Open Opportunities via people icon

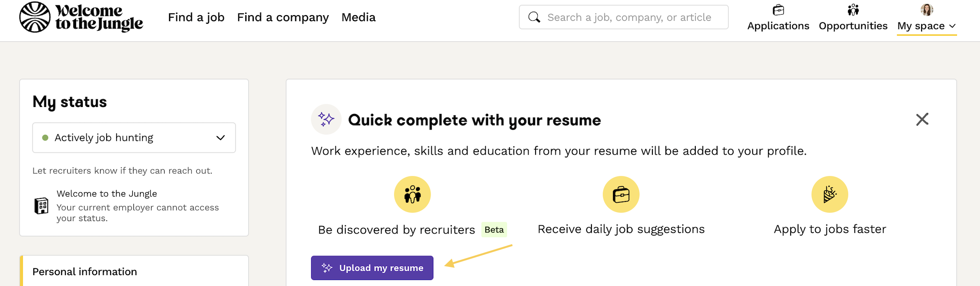(x=853, y=10)
